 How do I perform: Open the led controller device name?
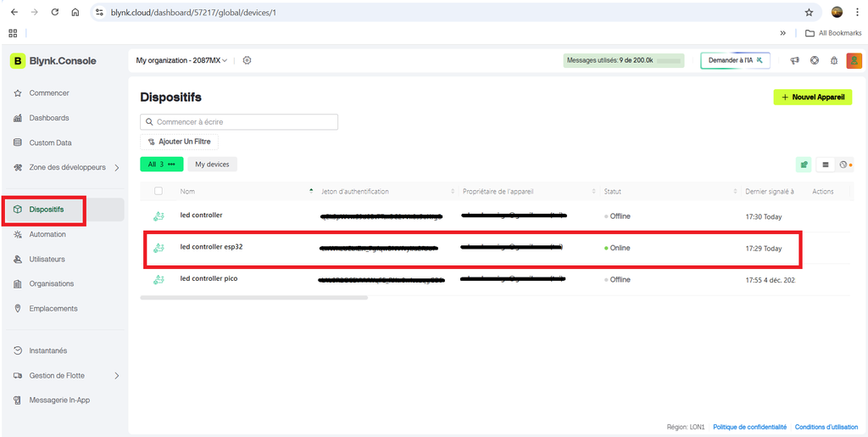coord(201,215)
